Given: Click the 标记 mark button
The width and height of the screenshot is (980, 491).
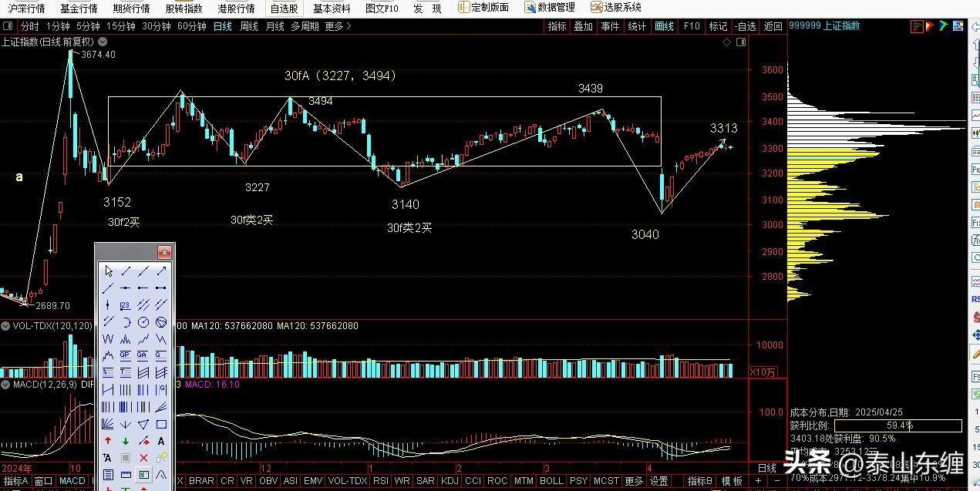Looking at the screenshot, I should coord(718,26).
